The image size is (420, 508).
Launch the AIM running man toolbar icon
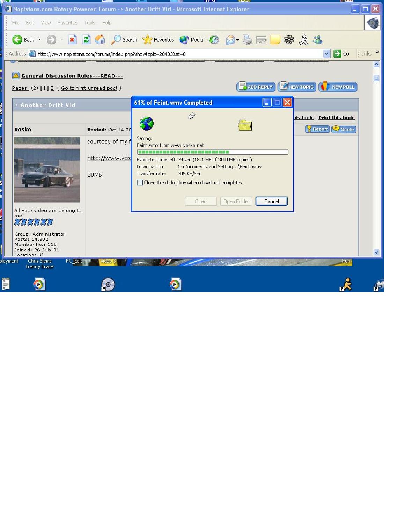point(303,40)
